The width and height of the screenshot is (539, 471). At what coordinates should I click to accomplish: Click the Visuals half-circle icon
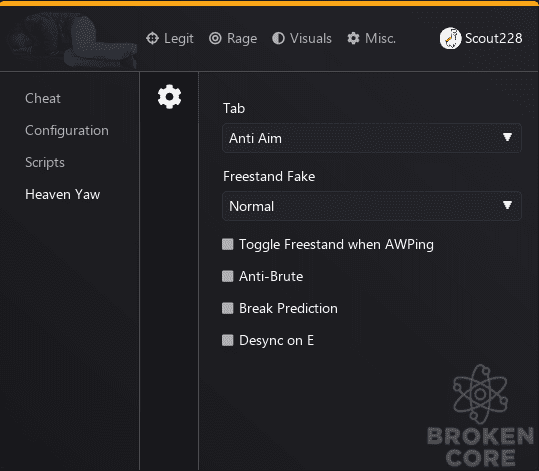click(x=278, y=38)
